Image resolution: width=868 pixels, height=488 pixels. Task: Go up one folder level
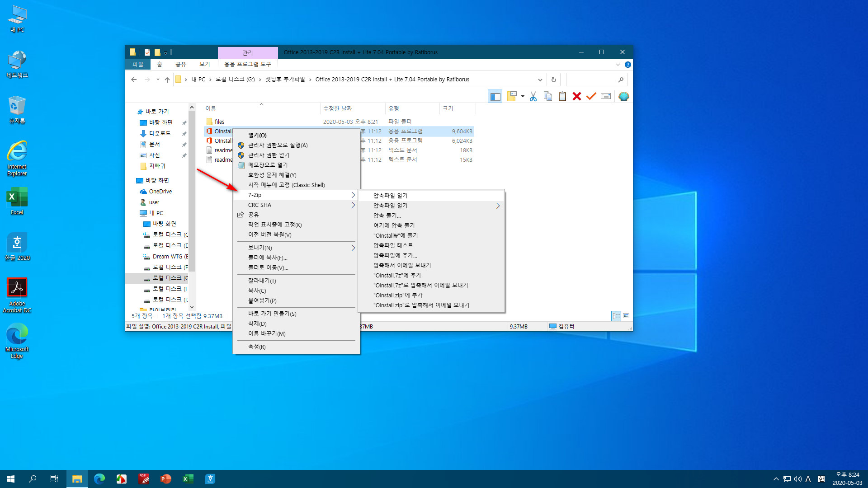167,80
